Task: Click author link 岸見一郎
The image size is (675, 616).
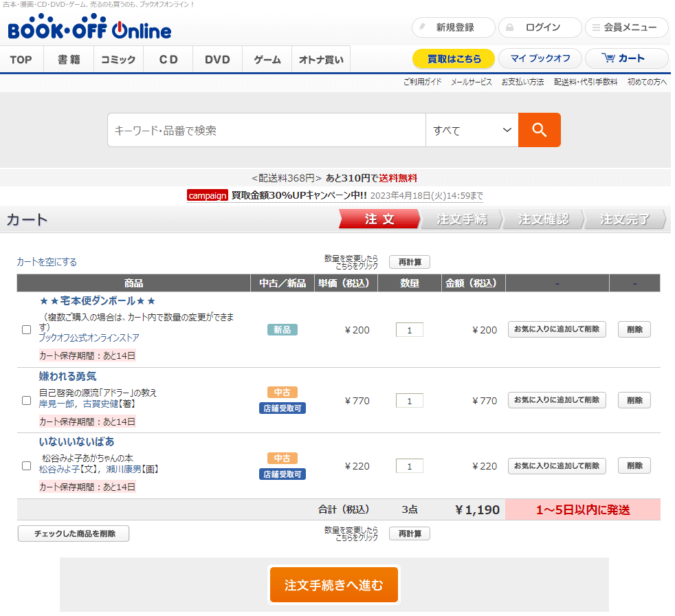Action: pos(56,404)
